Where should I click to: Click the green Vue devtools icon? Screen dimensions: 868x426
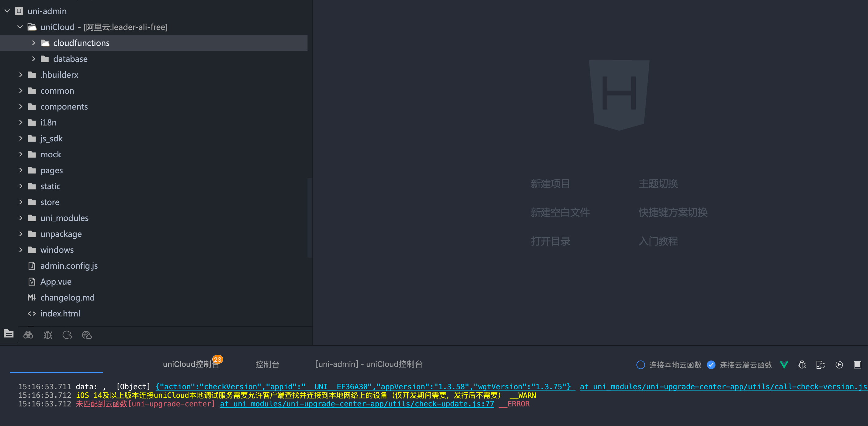pos(784,365)
